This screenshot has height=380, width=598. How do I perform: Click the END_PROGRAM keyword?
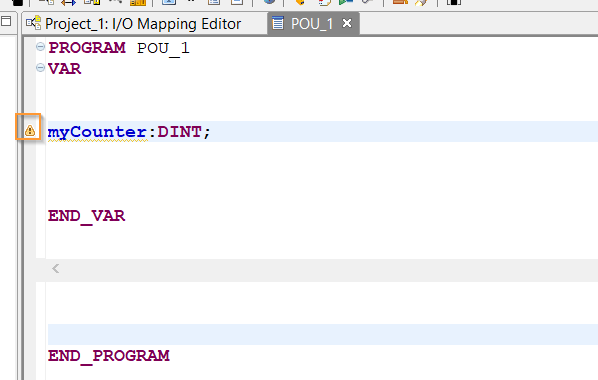[x=109, y=356]
